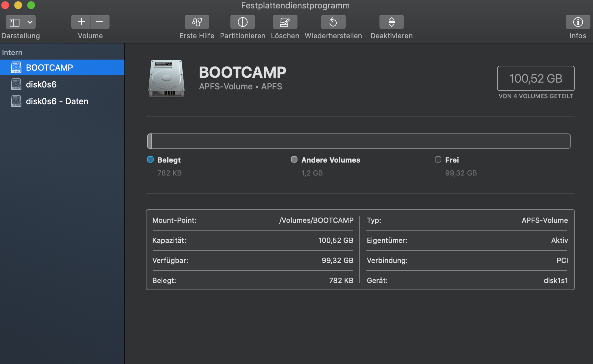Select the Wiederherstellen restore icon
Viewport: 593px width, 364px height.
pyautogui.click(x=333, y=22)
